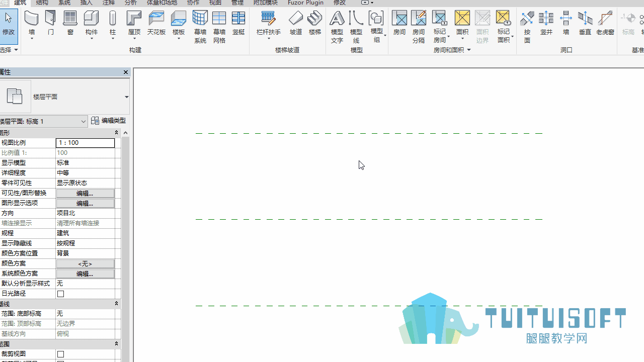Click 编辑 button for 图形显示选项
Viewport: 644px width, 362px height.
85,203
